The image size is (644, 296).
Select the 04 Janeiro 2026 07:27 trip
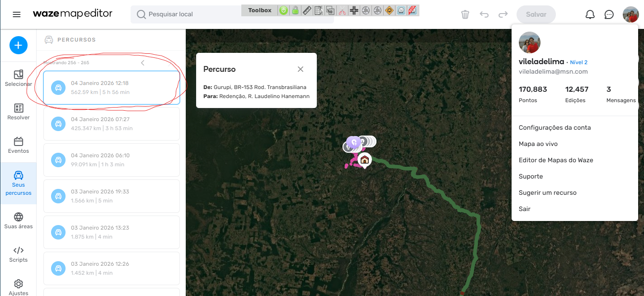click(112, 124)
